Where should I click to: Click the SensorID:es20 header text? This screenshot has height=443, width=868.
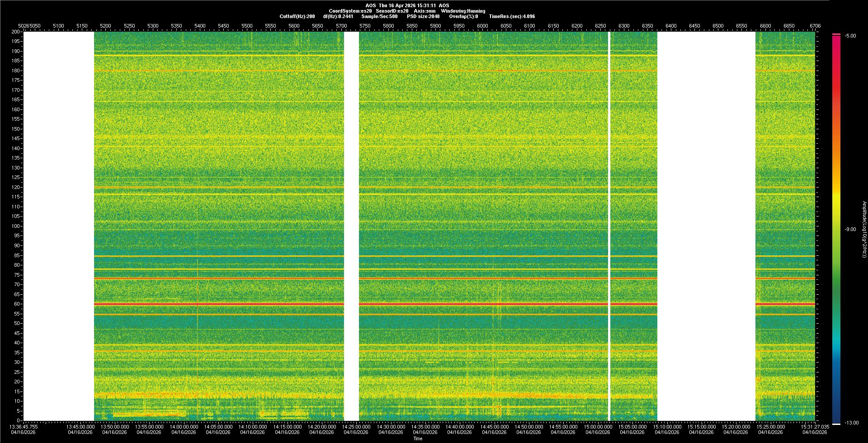click(x=392, y=11)
